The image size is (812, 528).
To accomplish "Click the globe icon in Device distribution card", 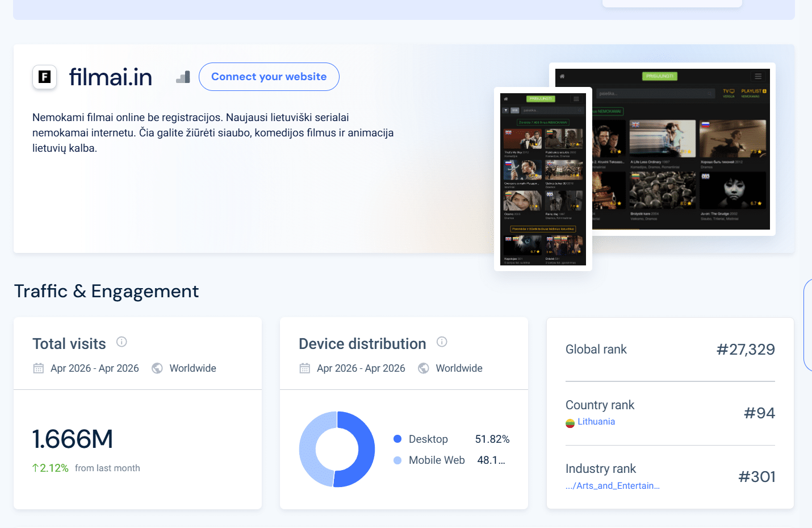I will [424, 368].
